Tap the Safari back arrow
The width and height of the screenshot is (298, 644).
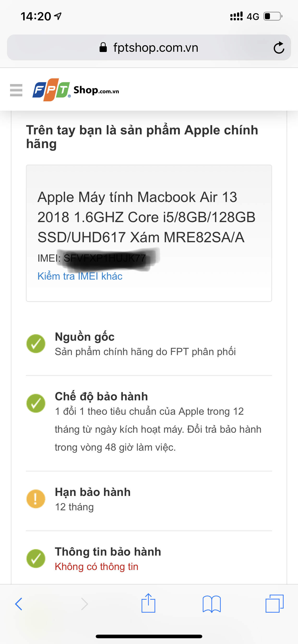click(19, 604)
